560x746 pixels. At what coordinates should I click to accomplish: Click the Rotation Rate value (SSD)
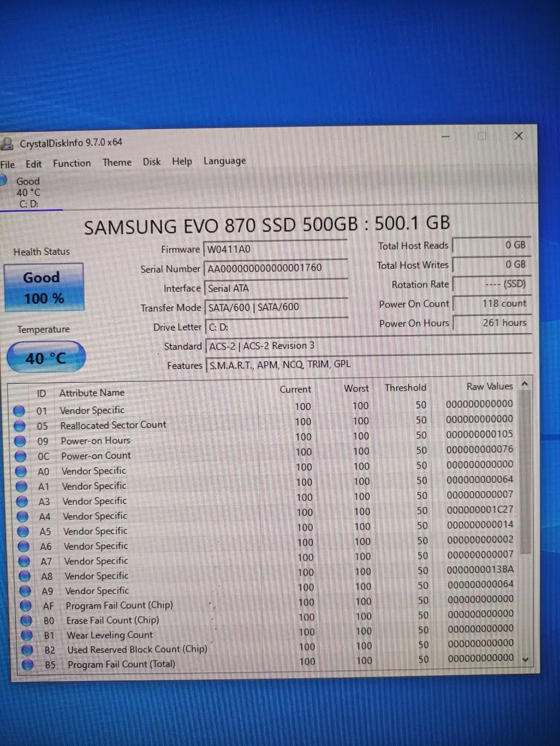coord(492,284)
